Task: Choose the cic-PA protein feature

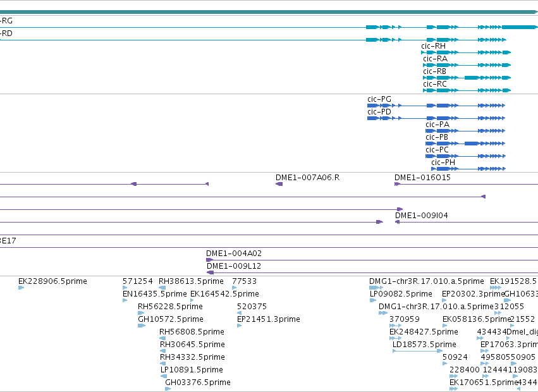Action: pos(465,131)
